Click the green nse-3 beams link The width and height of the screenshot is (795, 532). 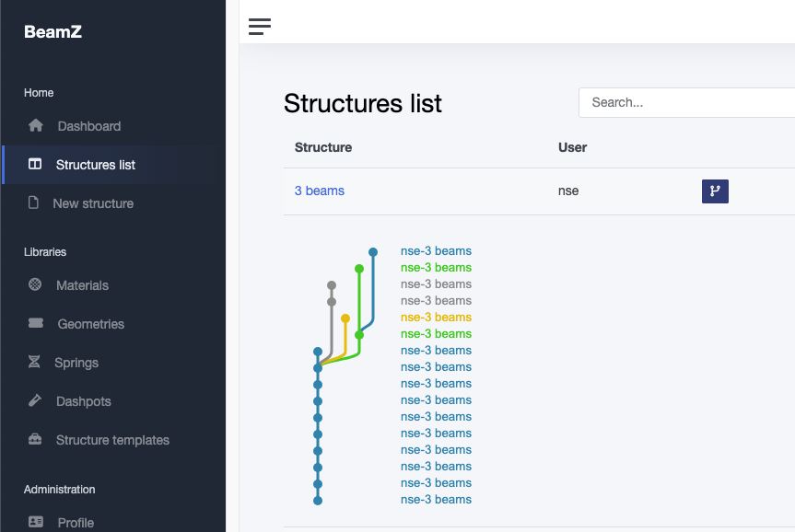coord(436,267)
